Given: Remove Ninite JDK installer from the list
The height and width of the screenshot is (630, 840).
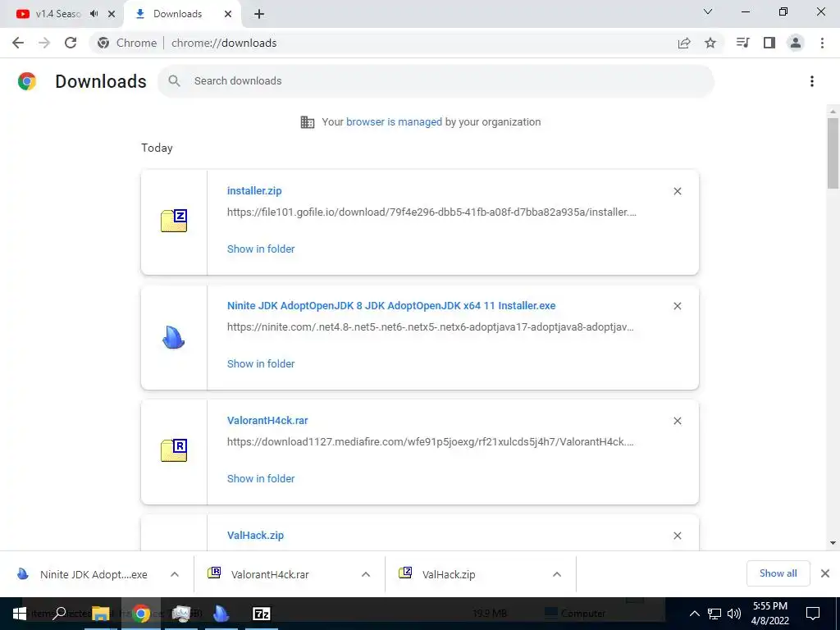Looking at the screenshot, I should tap(677, 306).
